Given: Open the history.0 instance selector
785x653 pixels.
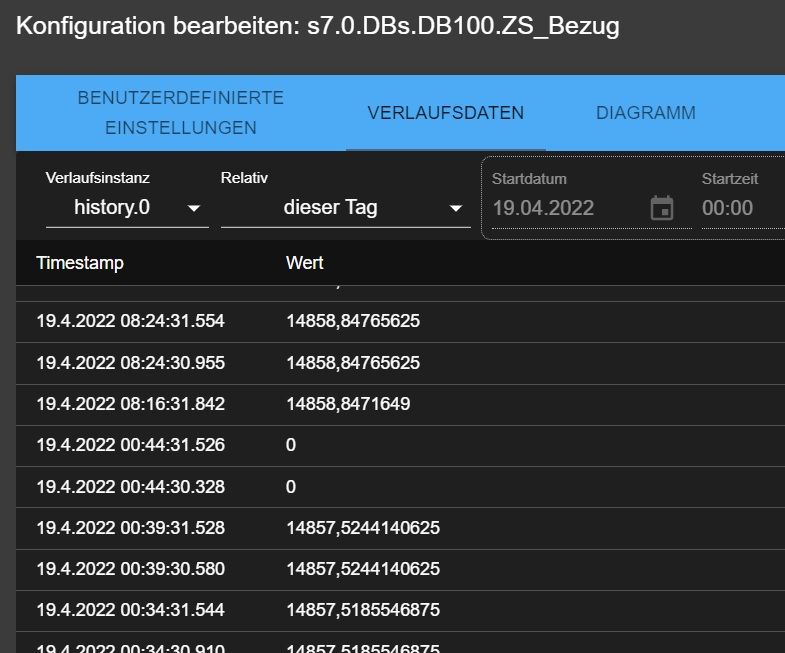Looking at the screenshot, I should (127, 207).
